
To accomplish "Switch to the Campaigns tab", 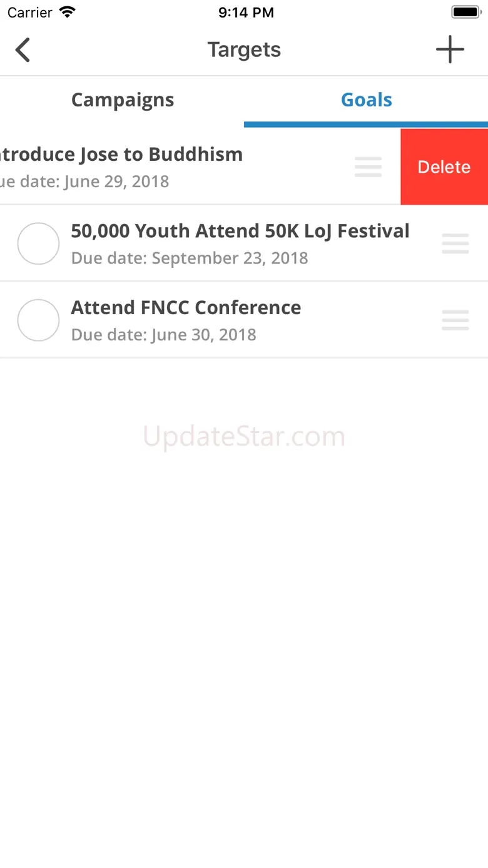I will coord(122,100).
